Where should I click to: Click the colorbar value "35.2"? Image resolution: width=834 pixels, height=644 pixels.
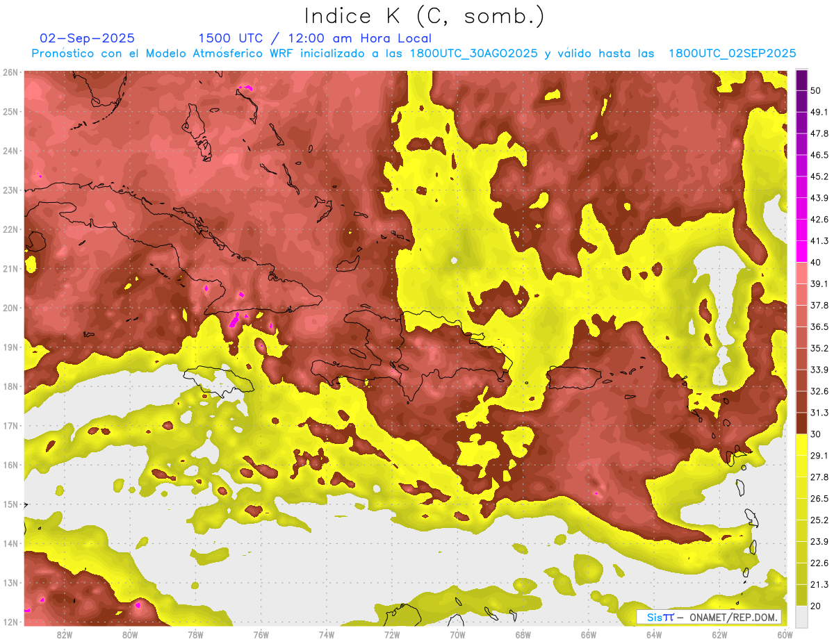pos(819,348)
